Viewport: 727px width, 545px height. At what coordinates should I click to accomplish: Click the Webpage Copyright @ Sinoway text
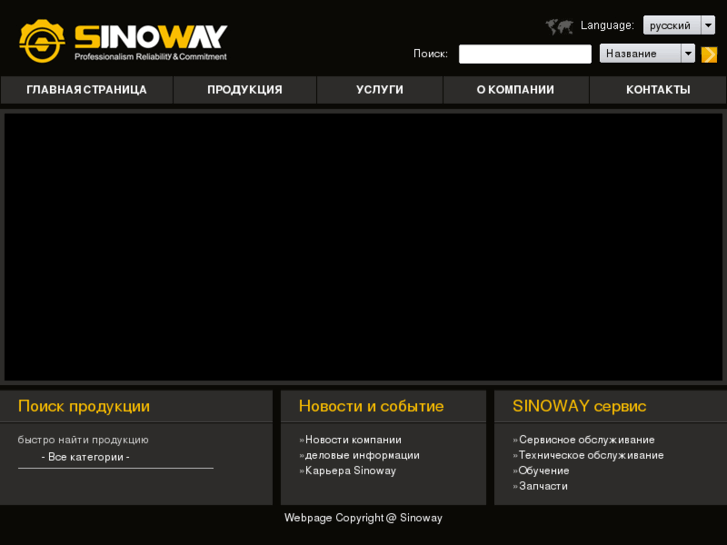pyautogui.click(x=364, y=518)
